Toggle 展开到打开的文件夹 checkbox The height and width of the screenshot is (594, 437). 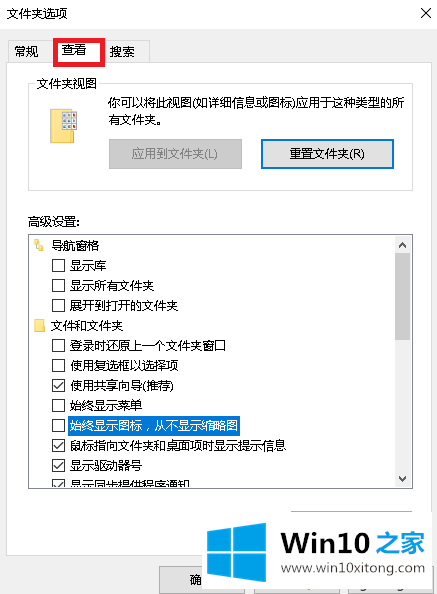pyautogui.click(x=58, y=305)
